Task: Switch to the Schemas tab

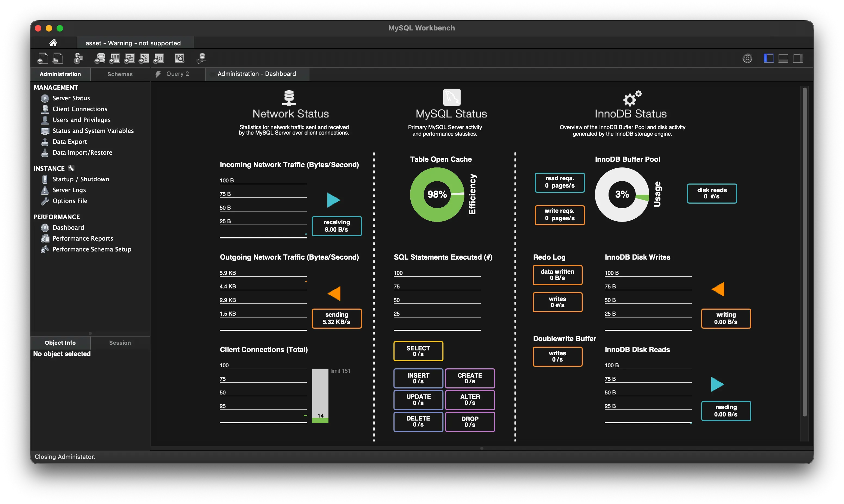Action: 120,74
